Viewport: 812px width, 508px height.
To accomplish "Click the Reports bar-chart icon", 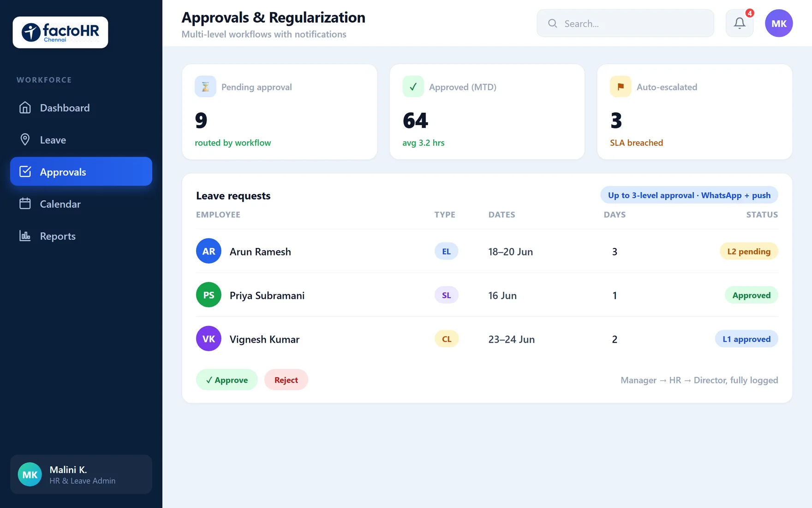I will 25,236.
